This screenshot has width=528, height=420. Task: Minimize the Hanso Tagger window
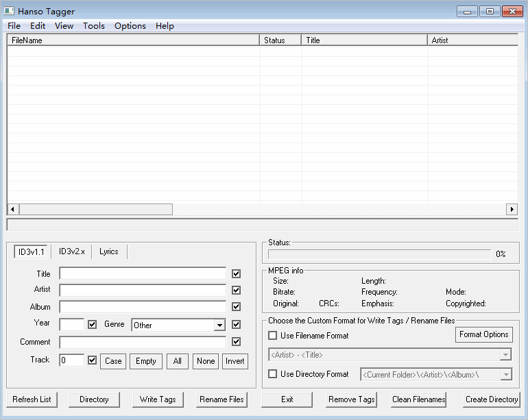click(x=467, y=12)
